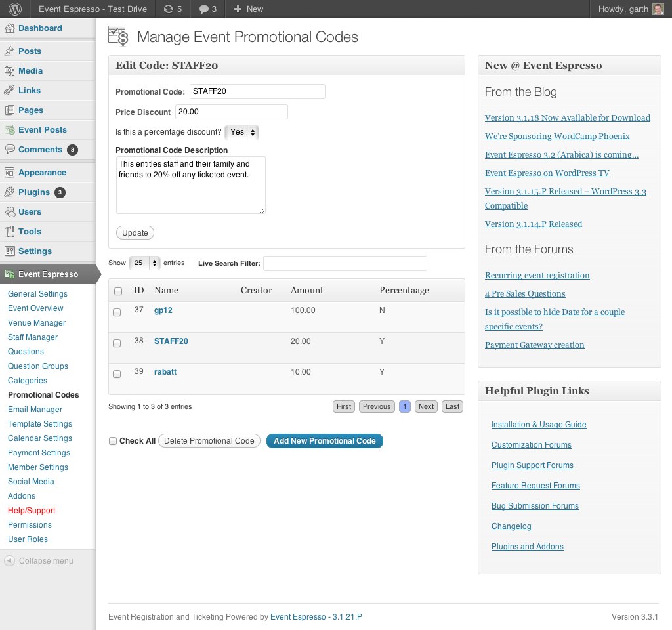Check the box for the gp12 row
672x630 pixels.
tap(117, 312)
